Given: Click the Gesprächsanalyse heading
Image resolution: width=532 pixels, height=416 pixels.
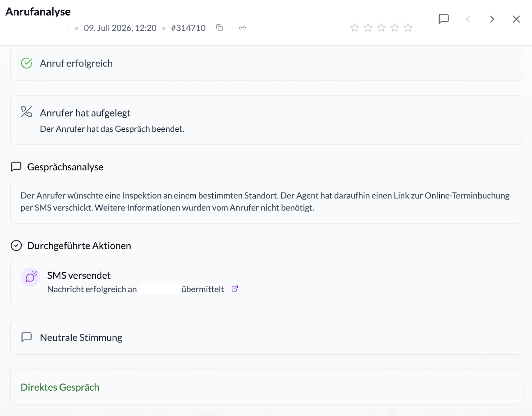Looking at the screenshot, I should coord(65,167).
